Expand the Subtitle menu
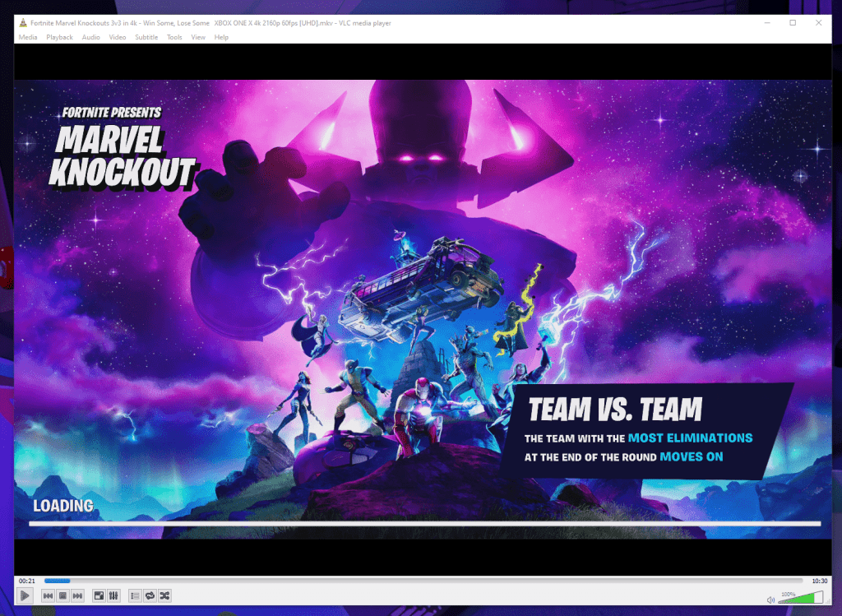The height and width of the screenshot is (616, 842). [x=146, y=37]
